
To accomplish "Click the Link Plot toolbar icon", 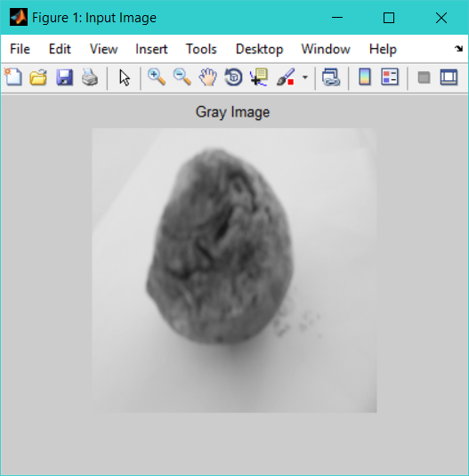I will coord(331,77).
